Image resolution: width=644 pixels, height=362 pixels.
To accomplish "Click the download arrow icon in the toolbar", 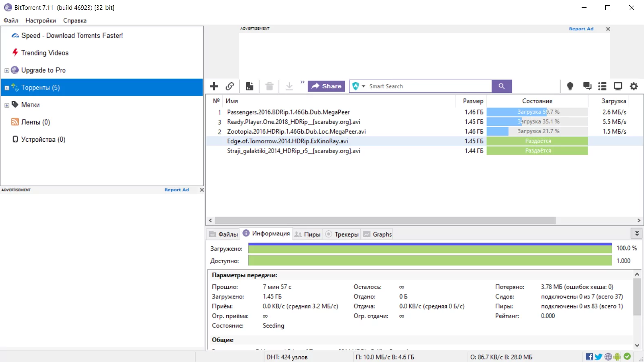I will (x=289, y=86).
